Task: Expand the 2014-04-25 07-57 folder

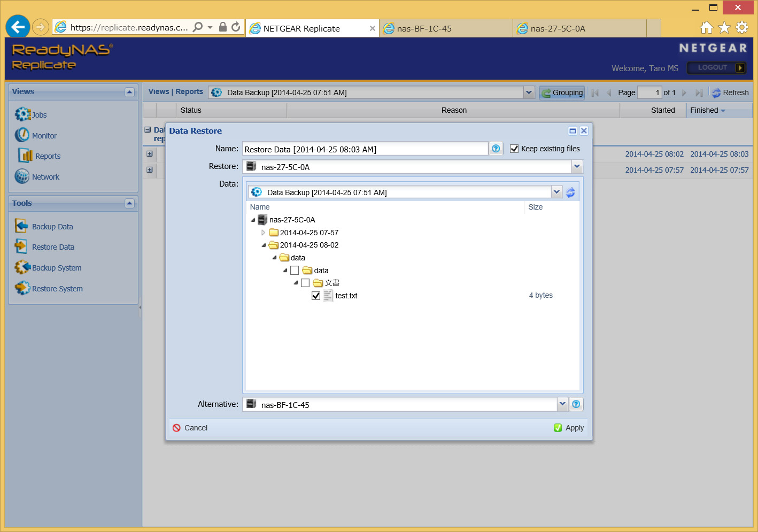Action: (x=263, y=233)
